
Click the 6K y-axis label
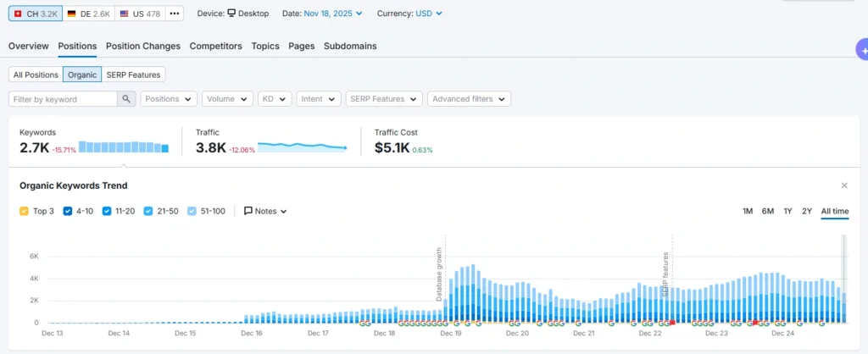coord(34,257)
